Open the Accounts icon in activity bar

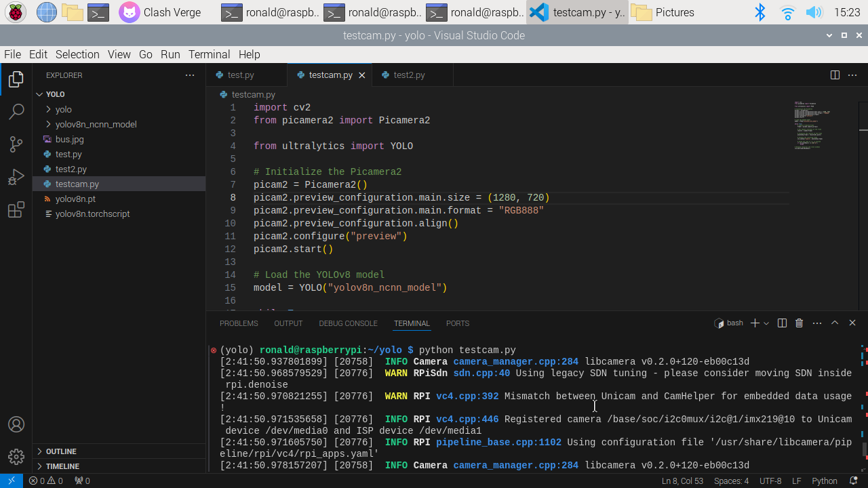tap(16, 424)
